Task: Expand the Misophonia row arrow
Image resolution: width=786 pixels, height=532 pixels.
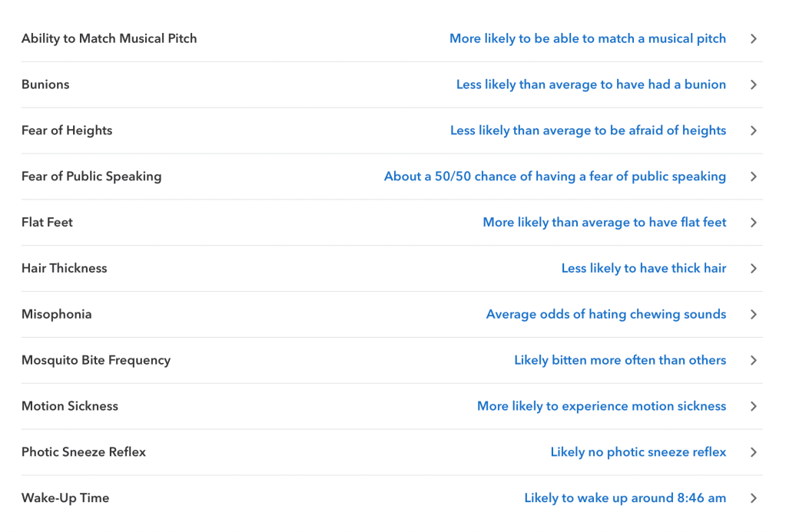Action: (754, 314)
